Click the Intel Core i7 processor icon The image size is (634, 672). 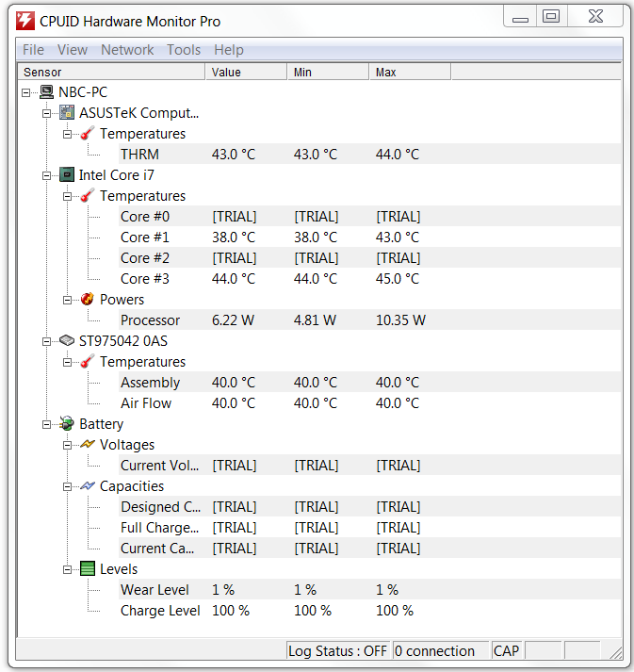(67, 175)
